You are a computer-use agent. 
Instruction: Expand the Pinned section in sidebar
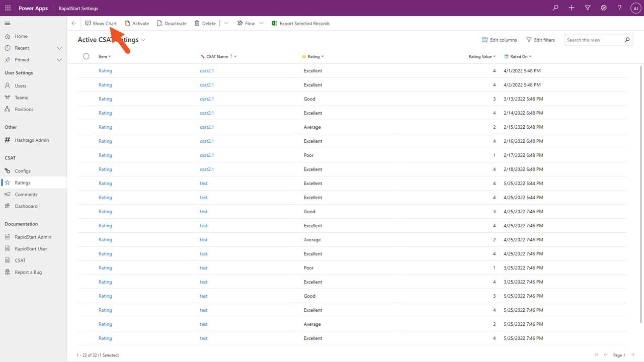pyautogui.click(x=59, y=60)
